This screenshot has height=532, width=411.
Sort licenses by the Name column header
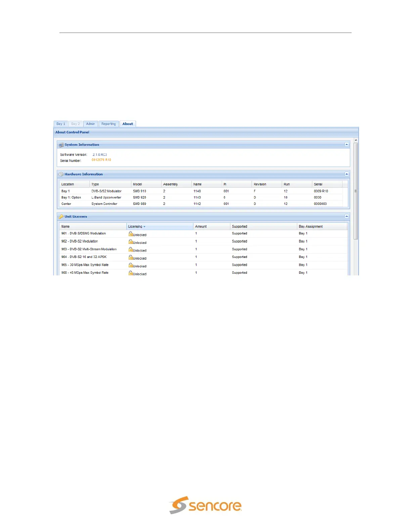tap(93, 226)
